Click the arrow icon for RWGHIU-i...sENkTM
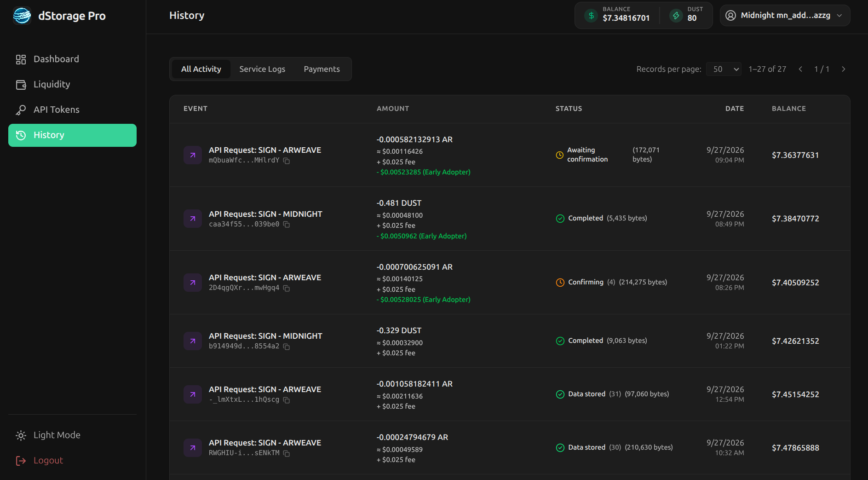The height and width of the screenshot is (480, 868). pos(193,448)
